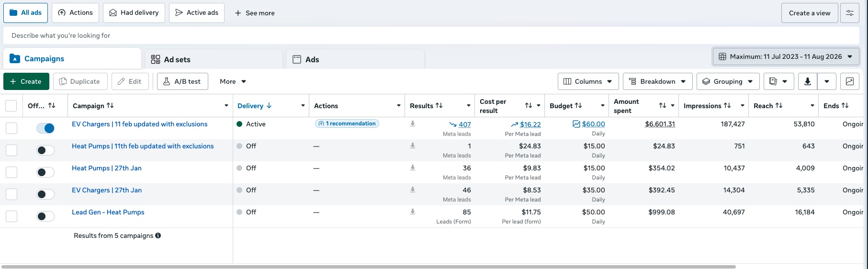Sort by Campaign column arrows

pos(110,105)
